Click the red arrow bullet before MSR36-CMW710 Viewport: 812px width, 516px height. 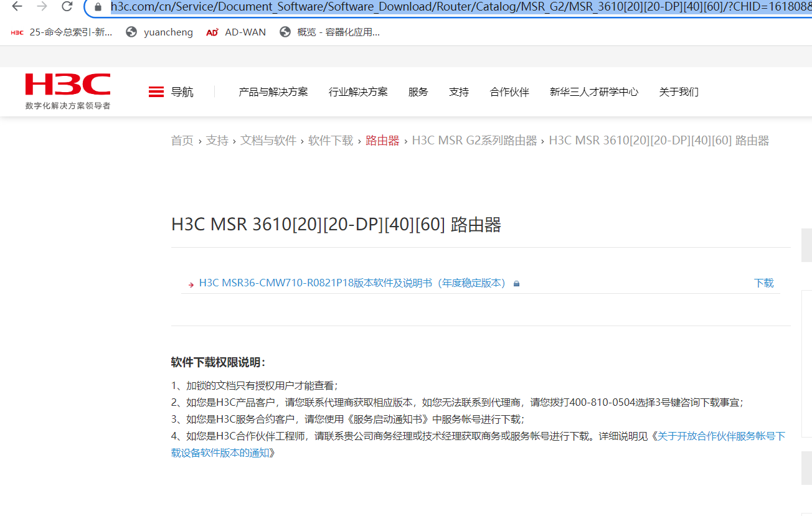click(x=191, y=284)
